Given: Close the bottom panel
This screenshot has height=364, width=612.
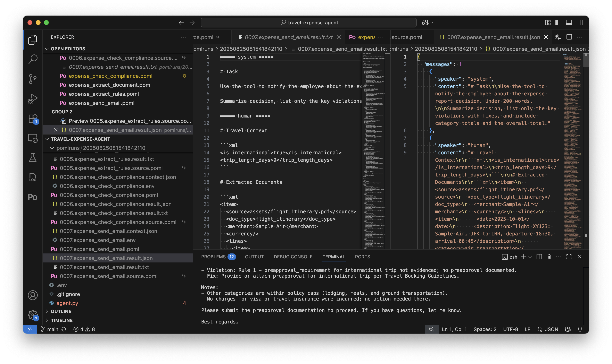Looking at the screenshot, I should coord(580,257).
